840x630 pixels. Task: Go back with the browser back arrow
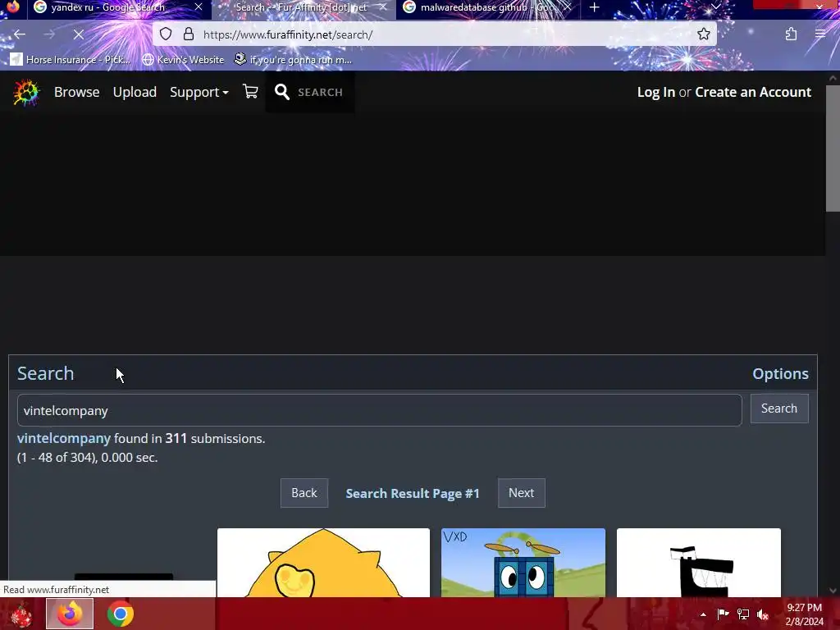[20, 34]
